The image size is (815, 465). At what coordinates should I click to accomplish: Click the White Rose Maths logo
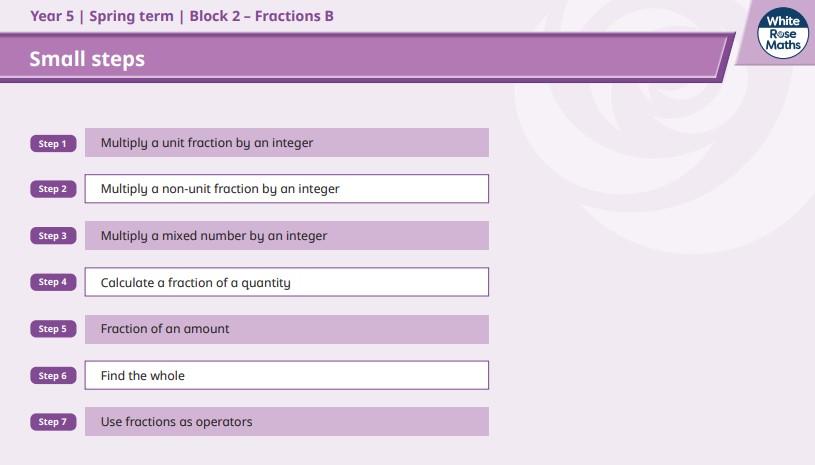pyautogui.click(x=783, y=34)
